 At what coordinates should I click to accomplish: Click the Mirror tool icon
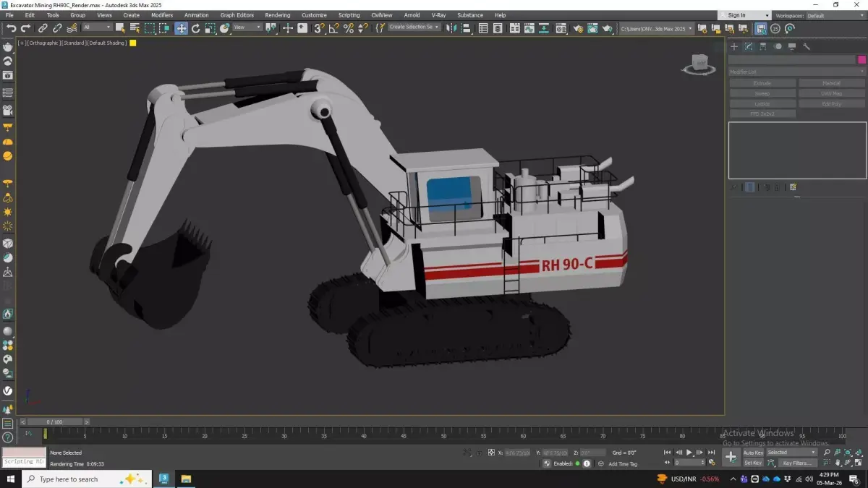451,28
